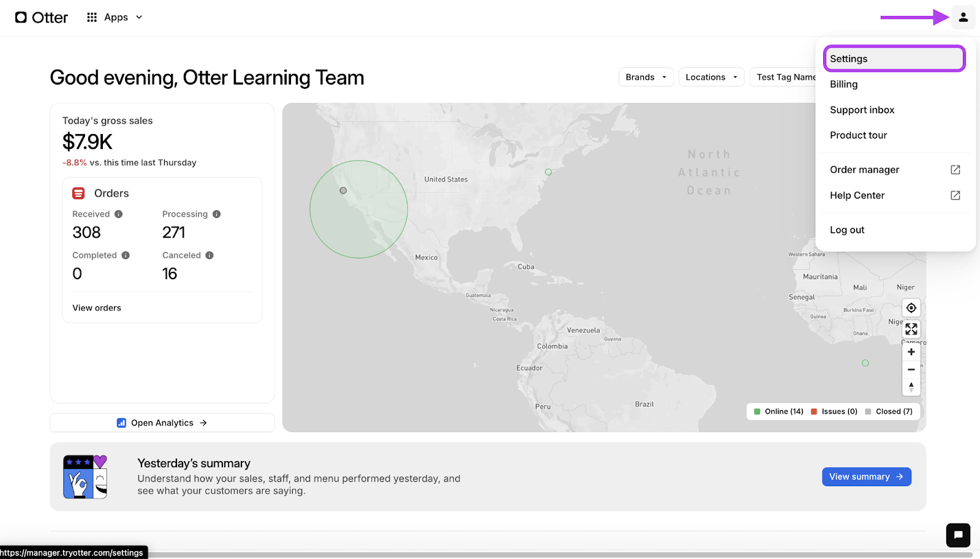Viewport: 980px width, 559px height.
Task: Open the chat bubble in bottom corner
Action: 957,535
